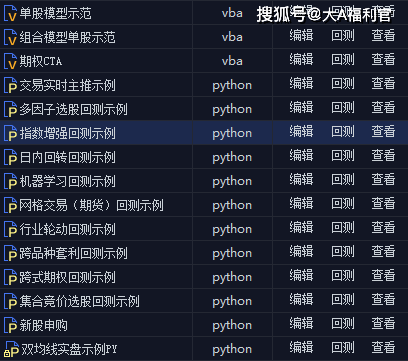Click the VBA file icon for 组合模型单股示范
Screen dimensions: 408x361
(10, 37)
